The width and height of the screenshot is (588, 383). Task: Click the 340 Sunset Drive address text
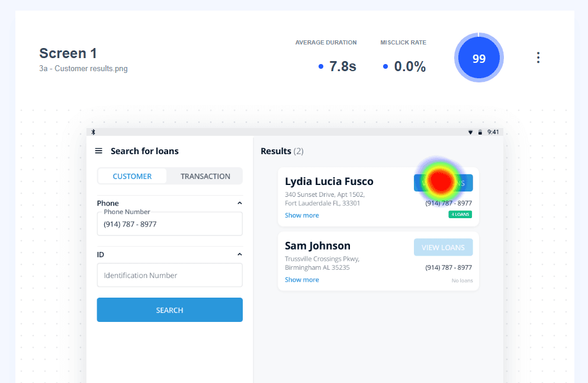[x=324, y=199]
